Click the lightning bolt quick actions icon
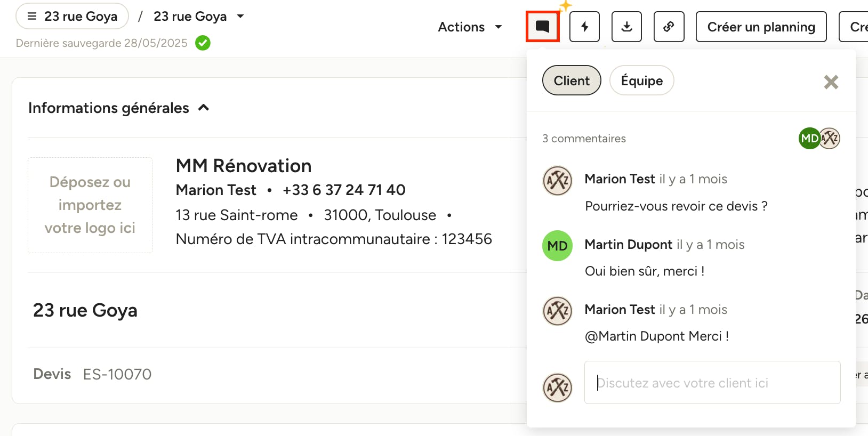Viewport: 868px width, 436px height. click(584, 27)
